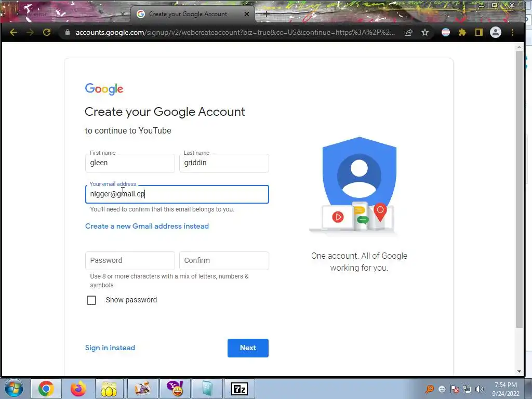Click the First name field

[x=130, y=163]
